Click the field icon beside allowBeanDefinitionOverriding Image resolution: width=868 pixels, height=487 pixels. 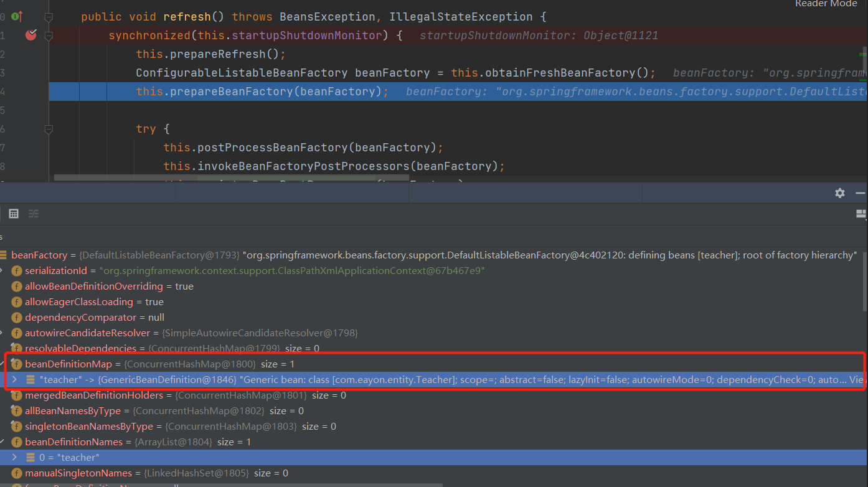pos(17,286)
